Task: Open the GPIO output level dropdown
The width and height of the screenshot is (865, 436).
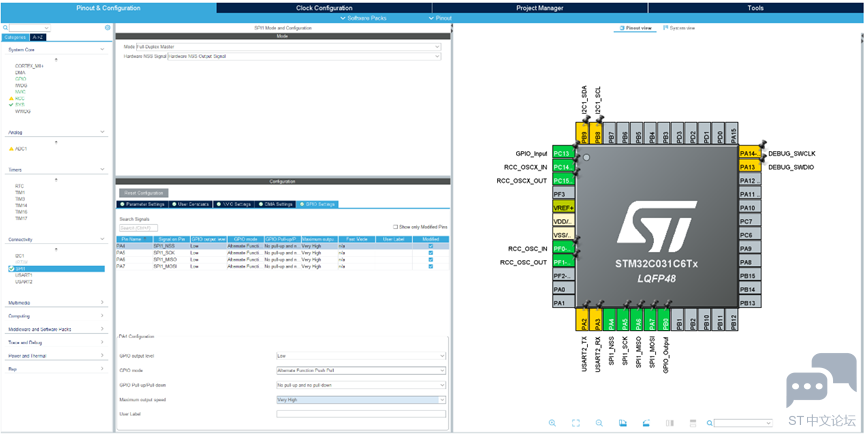Action: pyautogui.click(x=361, y=356)
